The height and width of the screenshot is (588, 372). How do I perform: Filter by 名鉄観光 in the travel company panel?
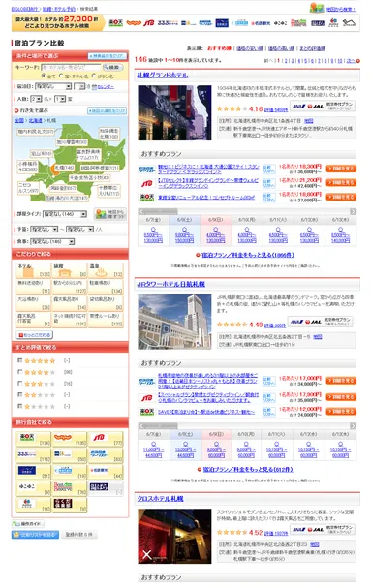[x=106, y=472]
